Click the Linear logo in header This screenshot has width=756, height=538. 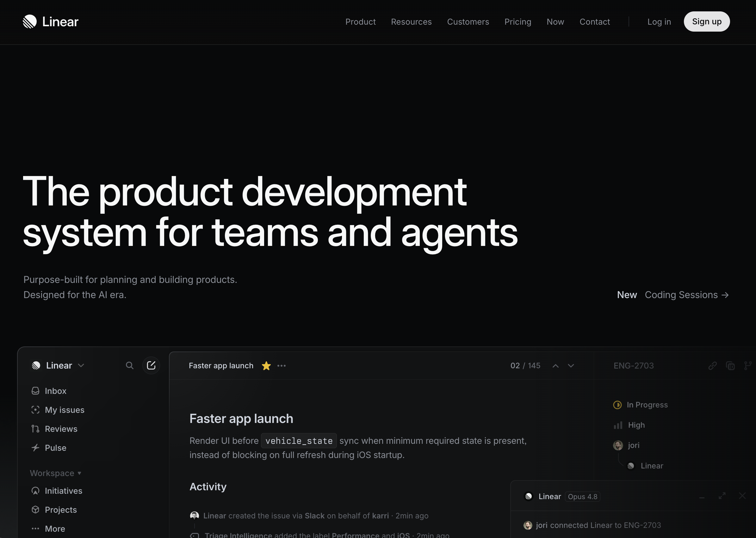(x=50, y=21)
